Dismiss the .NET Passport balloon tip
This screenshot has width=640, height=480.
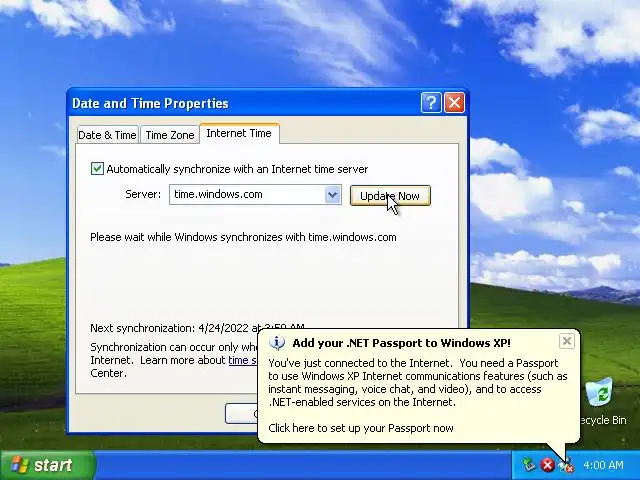point(567,341)
